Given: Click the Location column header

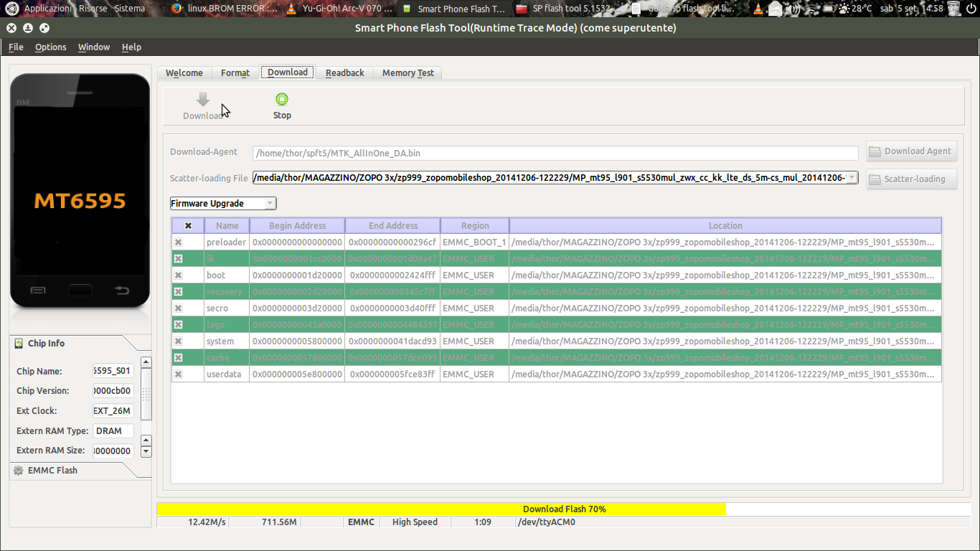Looking at the screenshot, I should (x=725, y=226).
